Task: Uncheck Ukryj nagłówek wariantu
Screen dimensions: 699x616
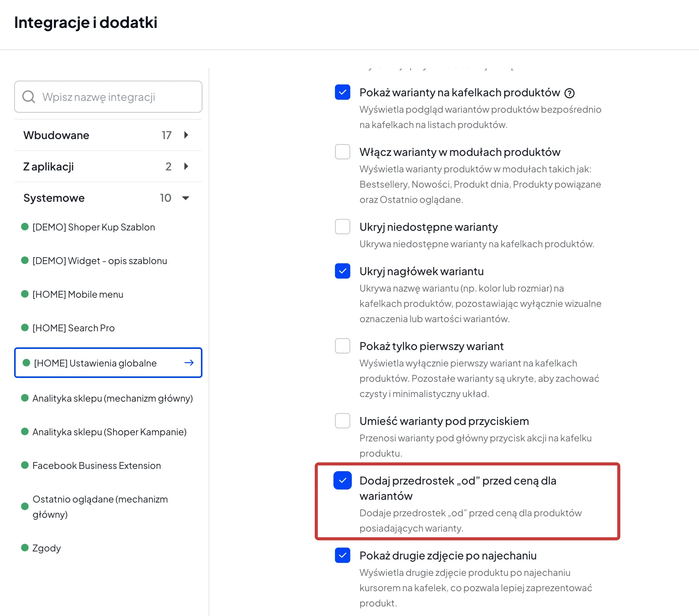Action: (343, 271)
